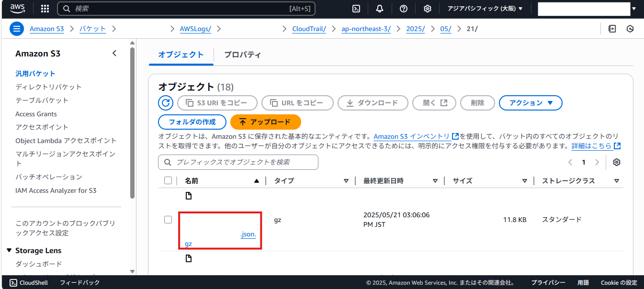Collapse the Amazon S3 side panel
The image size is (644, 289).
click(x=114, y=53)
